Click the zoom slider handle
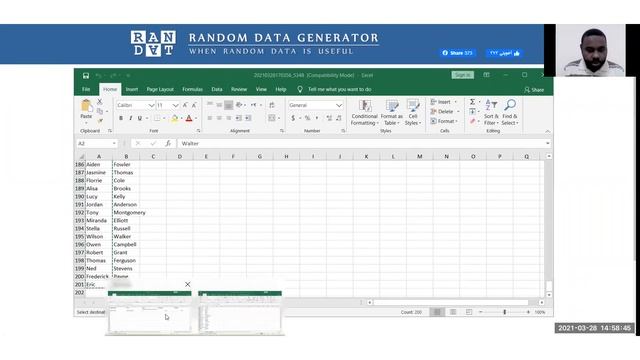 (504, 312)
